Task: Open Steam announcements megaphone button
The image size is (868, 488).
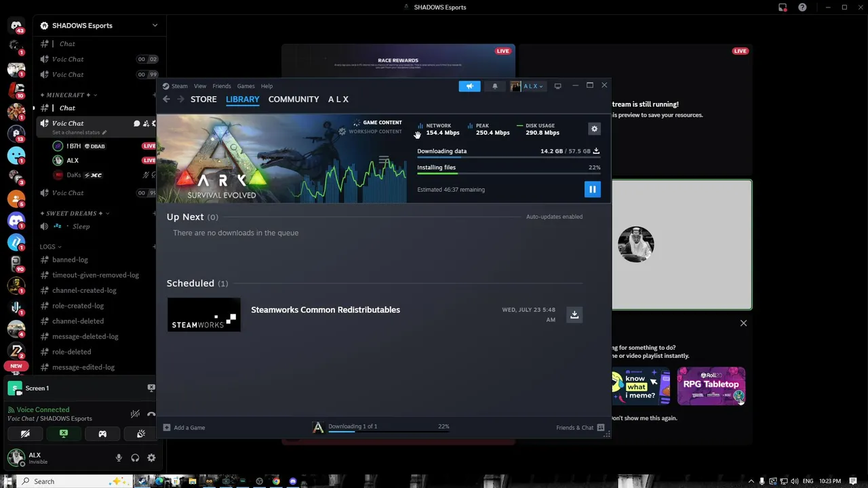Action: tap(469, 86)
